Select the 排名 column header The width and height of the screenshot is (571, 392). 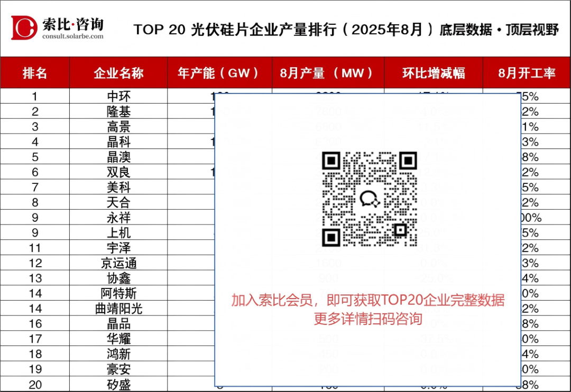click(35, 73)
